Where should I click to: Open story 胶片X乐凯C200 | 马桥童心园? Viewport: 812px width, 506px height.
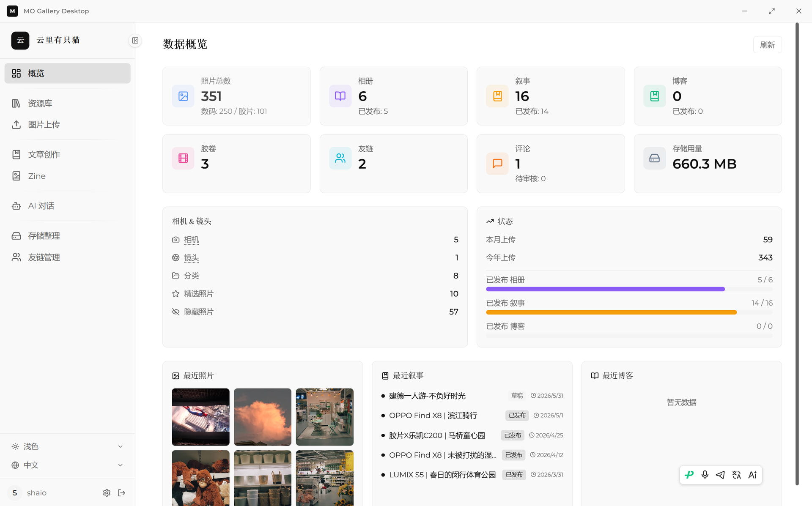[437, 435]
